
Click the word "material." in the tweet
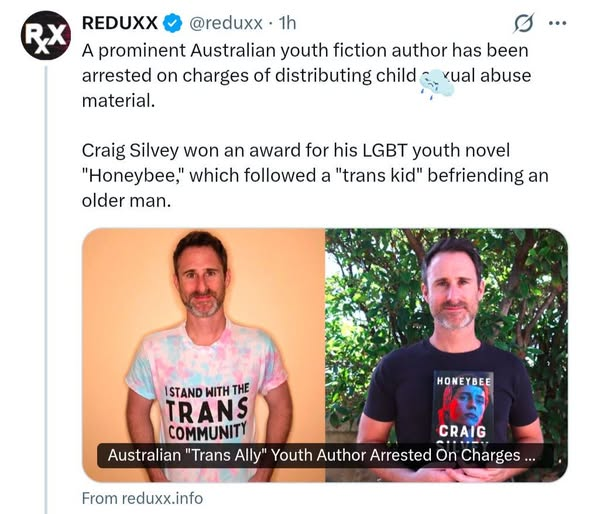[x=118, y=100]
